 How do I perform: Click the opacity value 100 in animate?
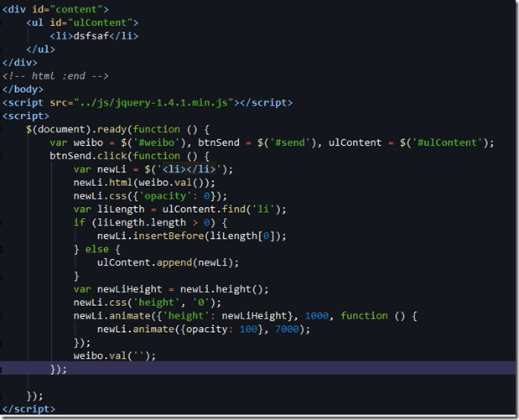coord(248,329)
